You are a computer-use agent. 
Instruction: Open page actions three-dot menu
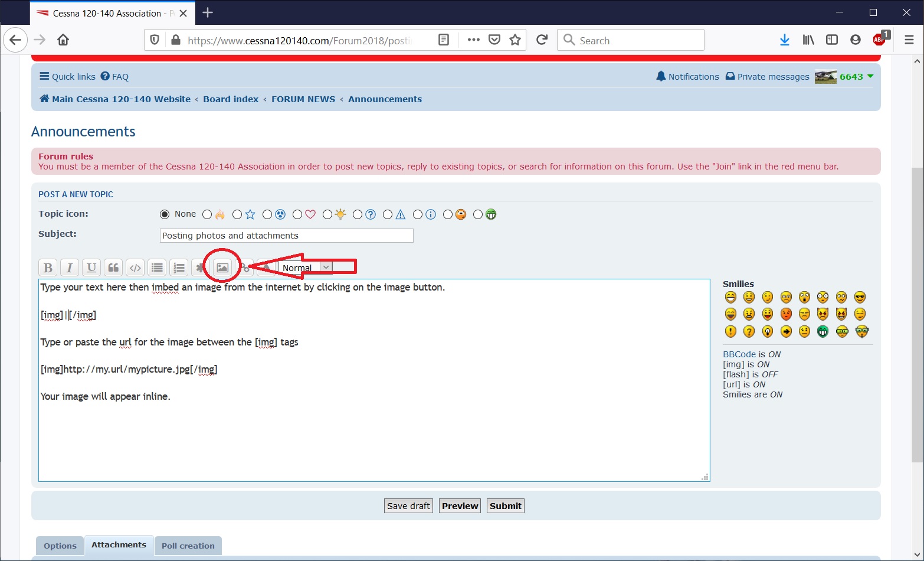[x=473, y=40]
